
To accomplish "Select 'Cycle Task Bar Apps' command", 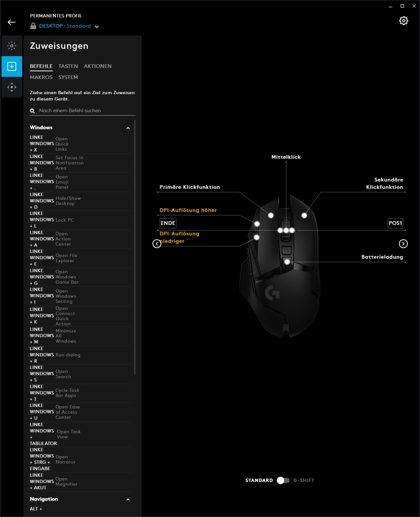I will pos(80,393).
